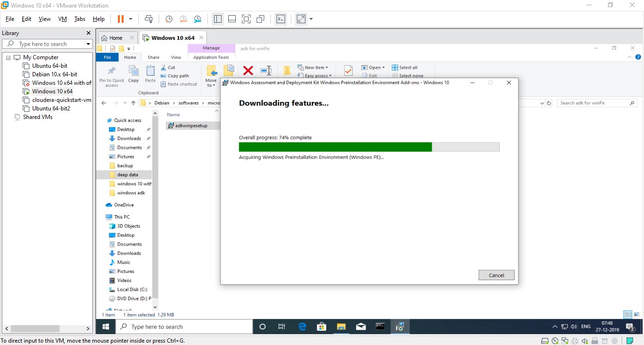Click the Task View icon on taskbar
Screen dimensions: 644x345
[282, 327]
